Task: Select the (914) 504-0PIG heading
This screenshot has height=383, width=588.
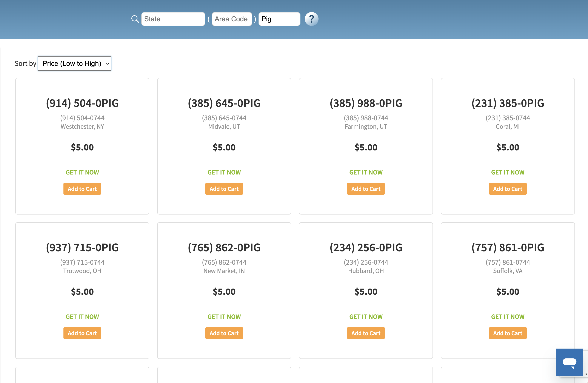Action: [x=82, y=103]
